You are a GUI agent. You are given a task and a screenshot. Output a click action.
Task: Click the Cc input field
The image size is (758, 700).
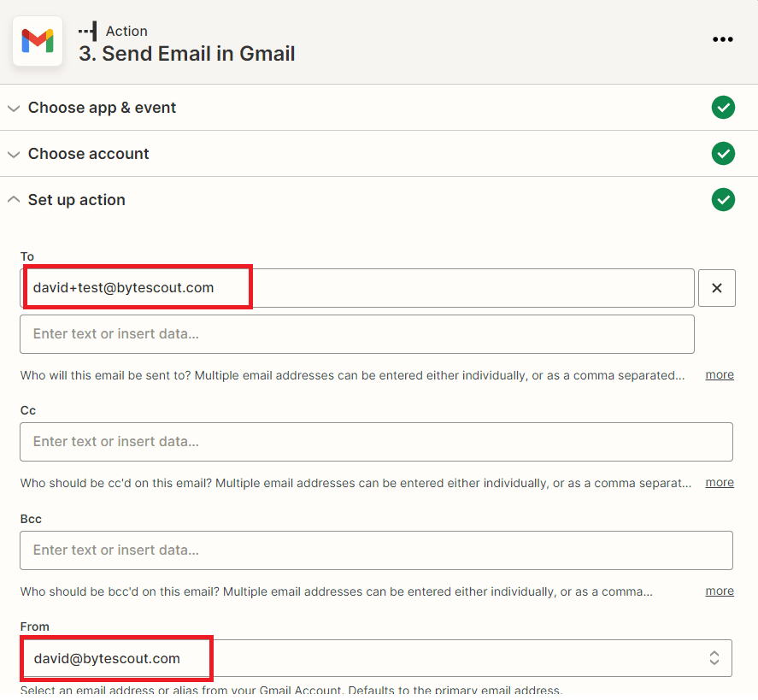point(376,442)
